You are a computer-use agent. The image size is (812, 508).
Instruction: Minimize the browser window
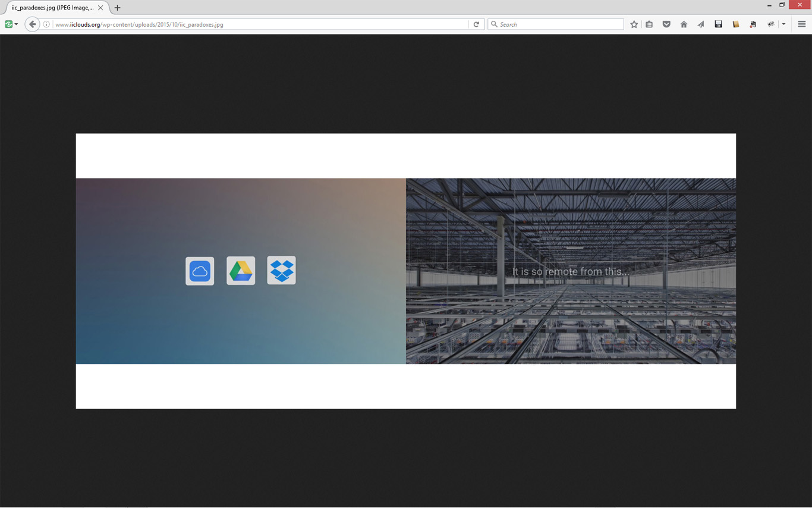769,5
